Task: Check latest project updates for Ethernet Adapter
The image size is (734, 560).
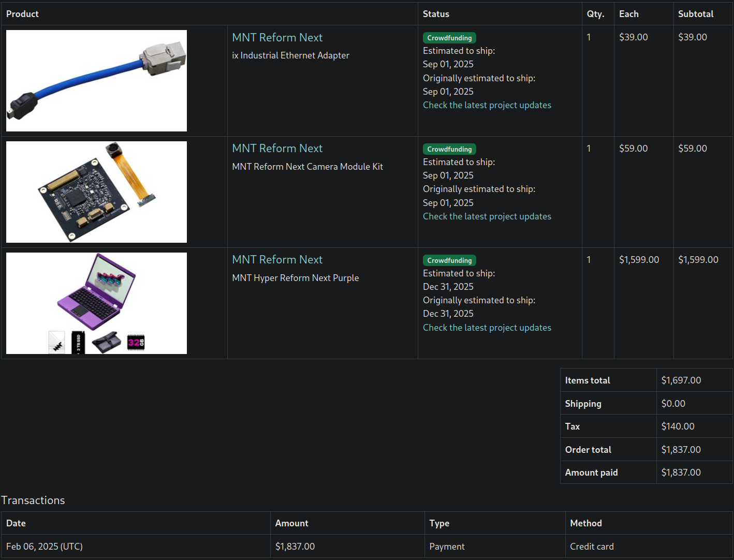Action: click(487, 105)
